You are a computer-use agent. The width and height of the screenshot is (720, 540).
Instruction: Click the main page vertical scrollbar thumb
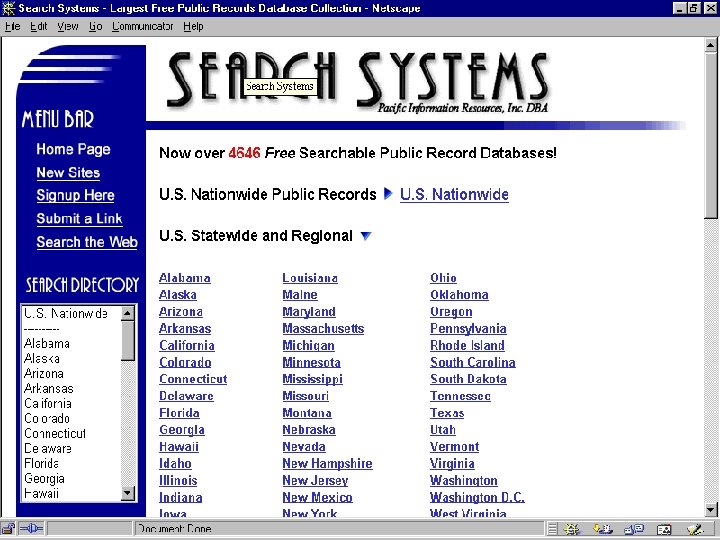pyautogui.click(x=710, y=135)
